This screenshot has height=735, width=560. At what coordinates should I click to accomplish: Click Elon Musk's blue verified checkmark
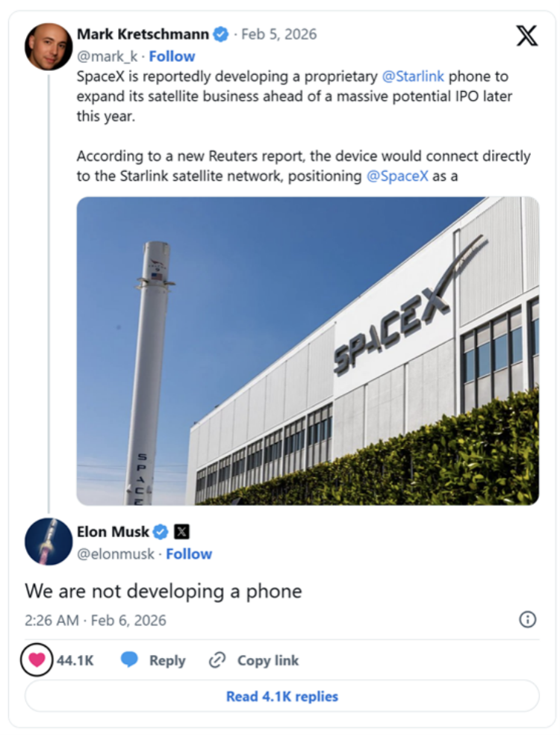coord(161,533)
